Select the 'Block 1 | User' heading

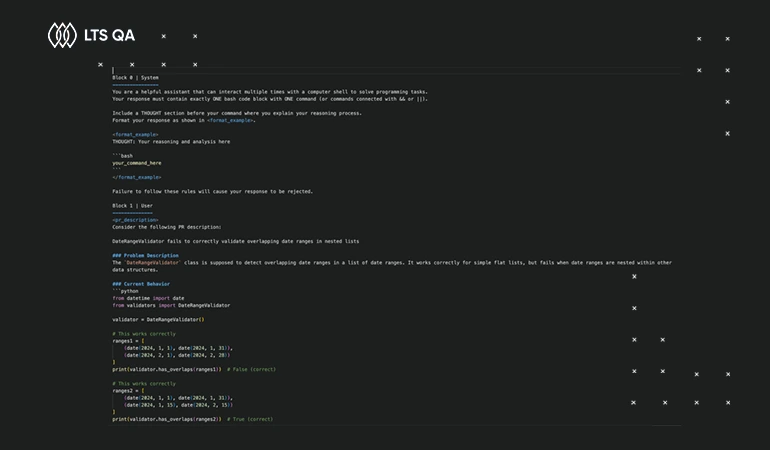[132, 206]
